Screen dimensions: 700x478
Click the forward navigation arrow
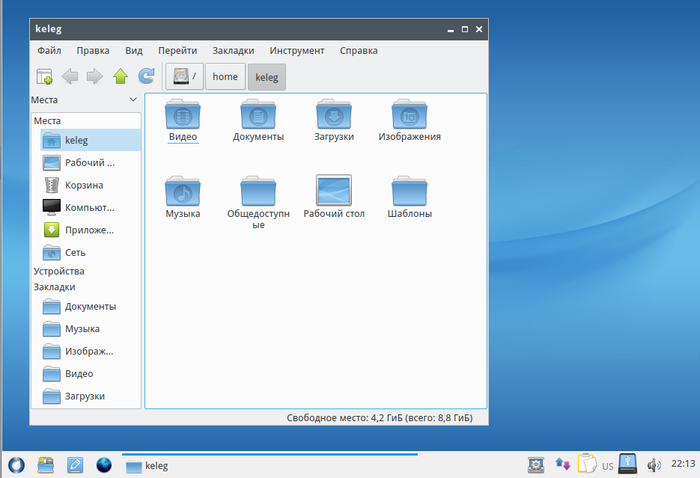tap(95, 76)
